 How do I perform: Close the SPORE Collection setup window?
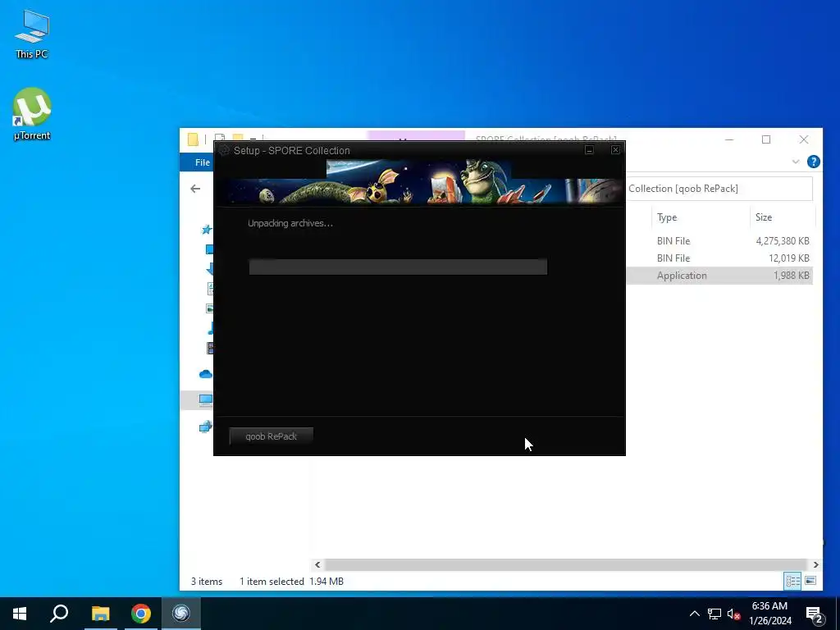[x=615, y=150]
